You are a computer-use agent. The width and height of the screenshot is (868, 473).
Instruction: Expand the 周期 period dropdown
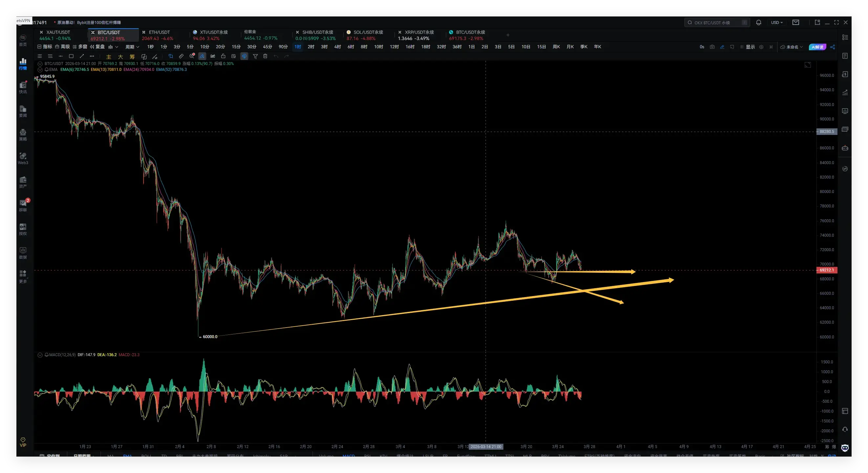(132, 47)
